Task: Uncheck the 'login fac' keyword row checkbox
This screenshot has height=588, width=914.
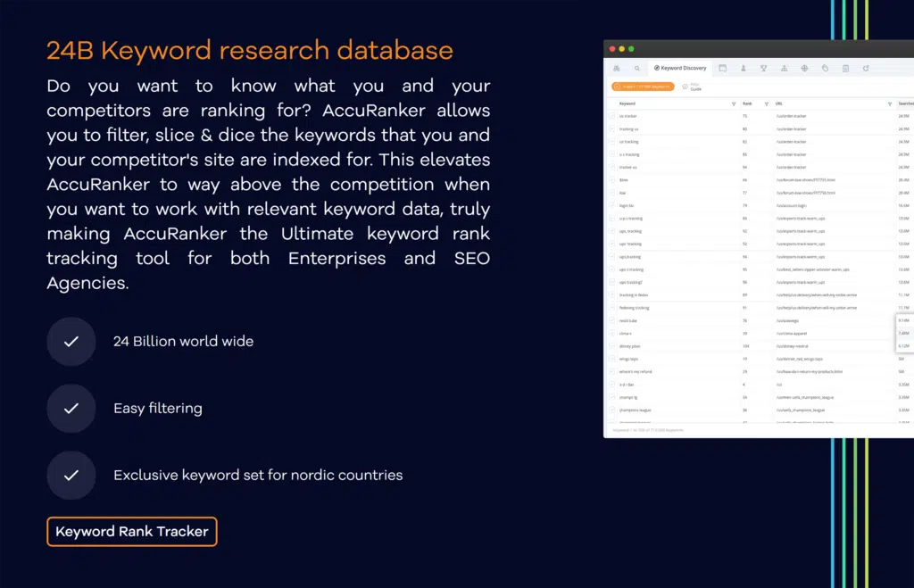Action: point(613,205)
